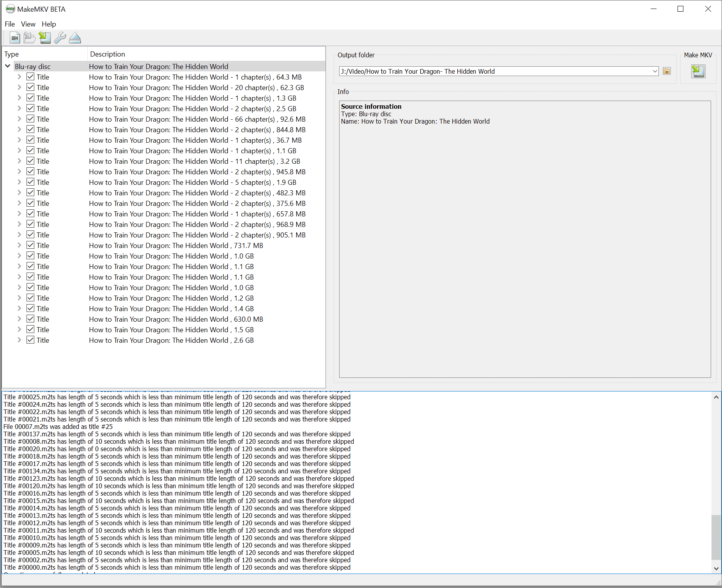
Task: Expand the 945.8 MB title row
Action: click(19, 172)
